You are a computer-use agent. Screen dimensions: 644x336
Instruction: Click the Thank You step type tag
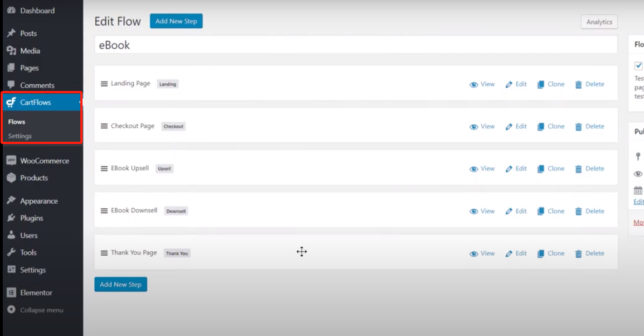pos(177,253)
